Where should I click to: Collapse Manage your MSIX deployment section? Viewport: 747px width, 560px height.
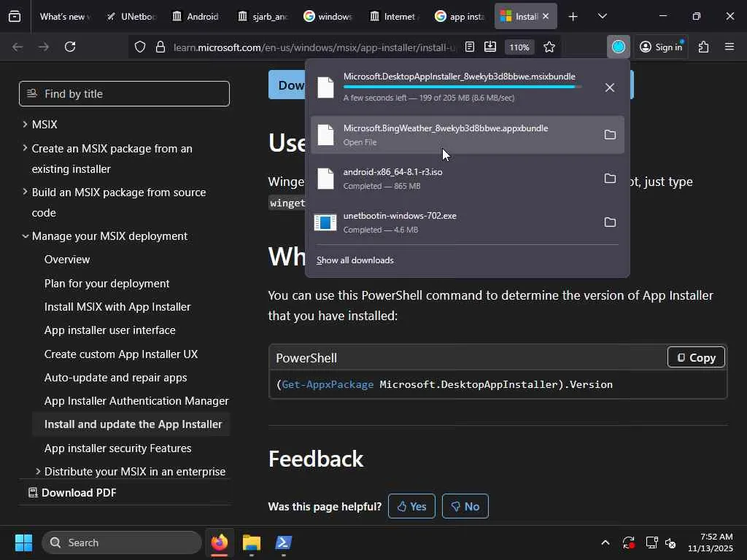26,236
